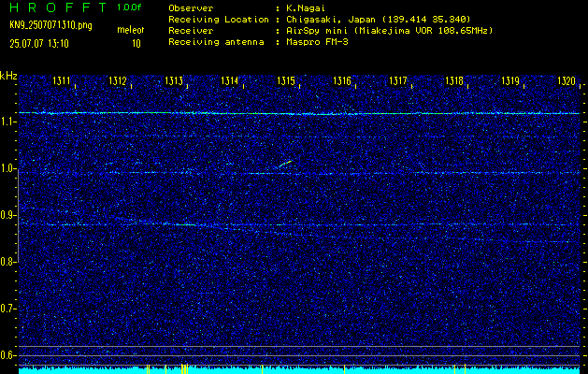This screenshot has height=374, width=588.
Task: Select the 1312 time tick label
Action: point(118,80)
